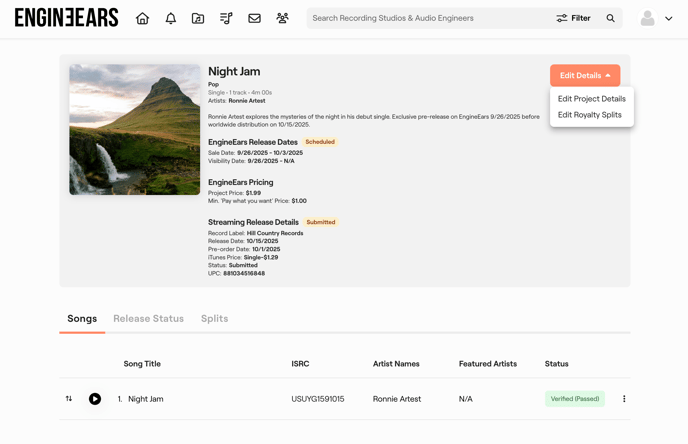Open the community people icon

coord(282,18)
